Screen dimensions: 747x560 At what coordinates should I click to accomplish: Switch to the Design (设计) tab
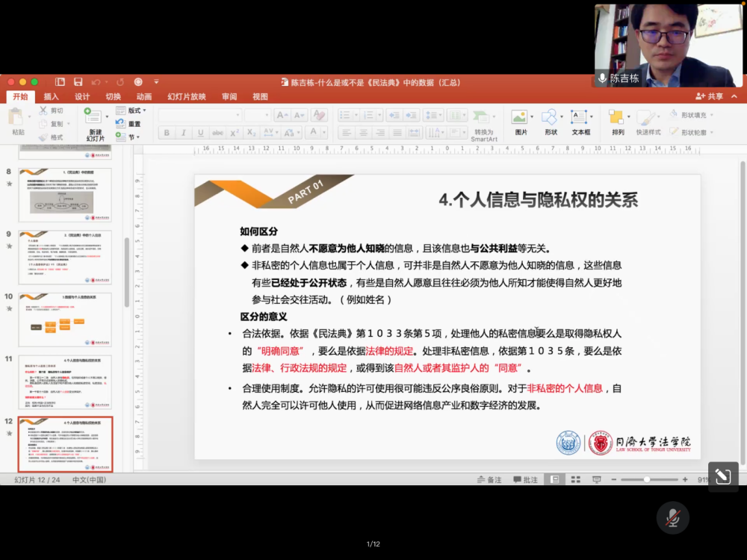82,96
